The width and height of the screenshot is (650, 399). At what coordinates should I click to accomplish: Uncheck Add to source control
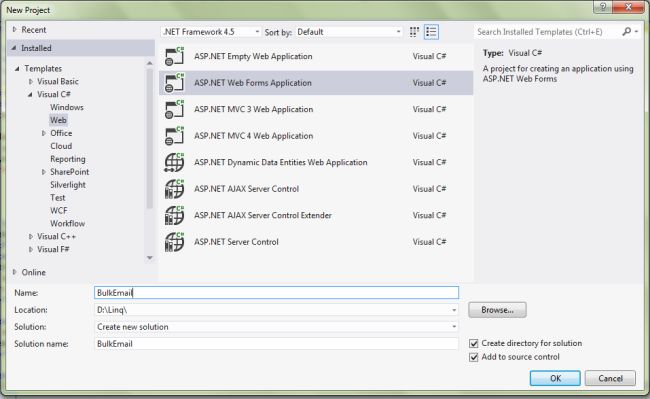coord(473,357)
